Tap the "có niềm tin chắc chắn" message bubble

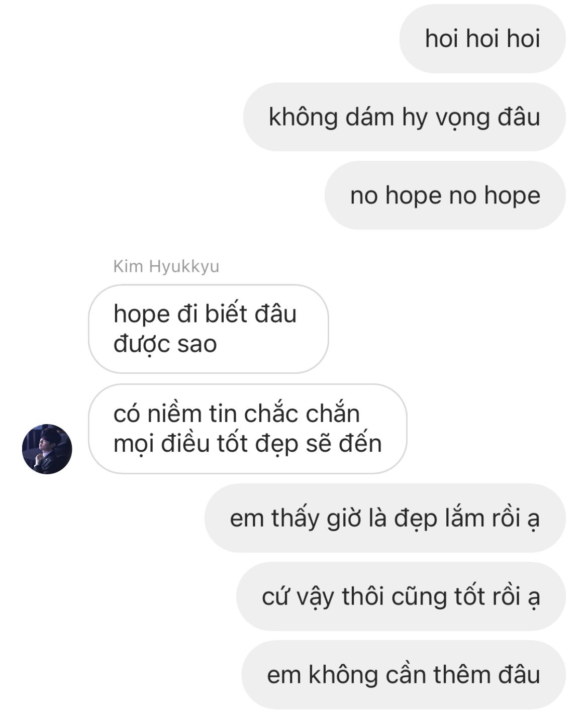pyautogui.click(x=248, y=429)
